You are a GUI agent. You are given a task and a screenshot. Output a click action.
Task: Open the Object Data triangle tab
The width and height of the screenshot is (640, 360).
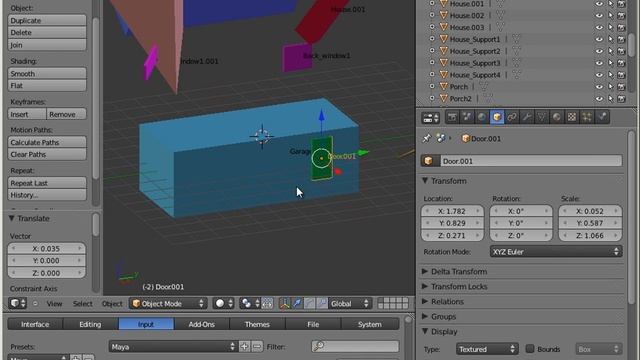click(x=542, y=118)
